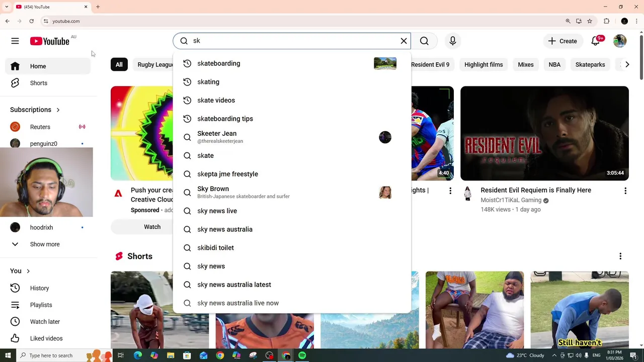Open the account avatar menu

(x=620, y=41)
